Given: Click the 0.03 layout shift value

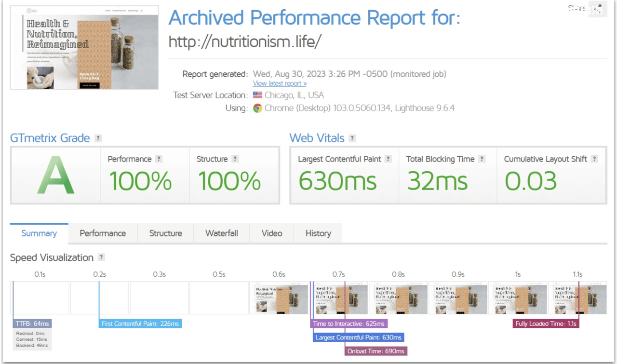Looking at the screenshot, I should 531,181.
